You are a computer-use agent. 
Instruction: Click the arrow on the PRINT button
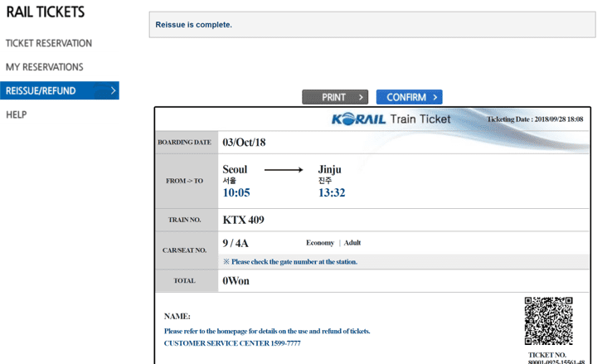click(x=362, y=97)
